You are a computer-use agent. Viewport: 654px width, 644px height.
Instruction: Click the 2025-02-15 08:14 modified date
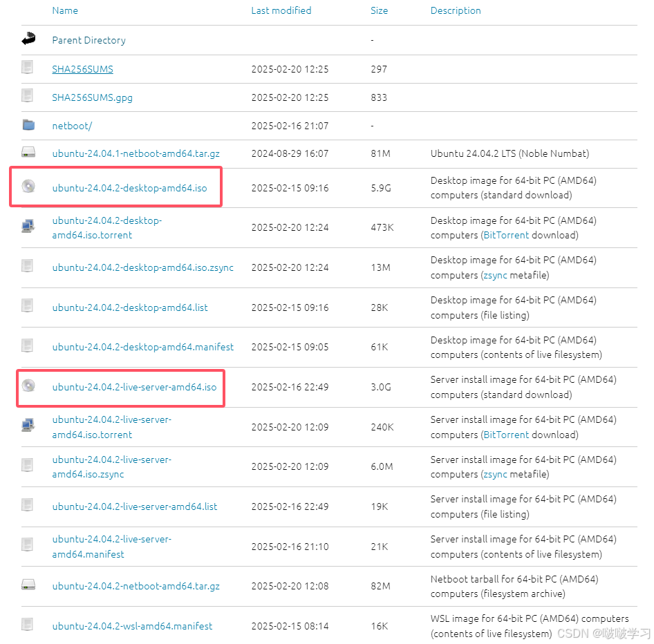[290, 626]
